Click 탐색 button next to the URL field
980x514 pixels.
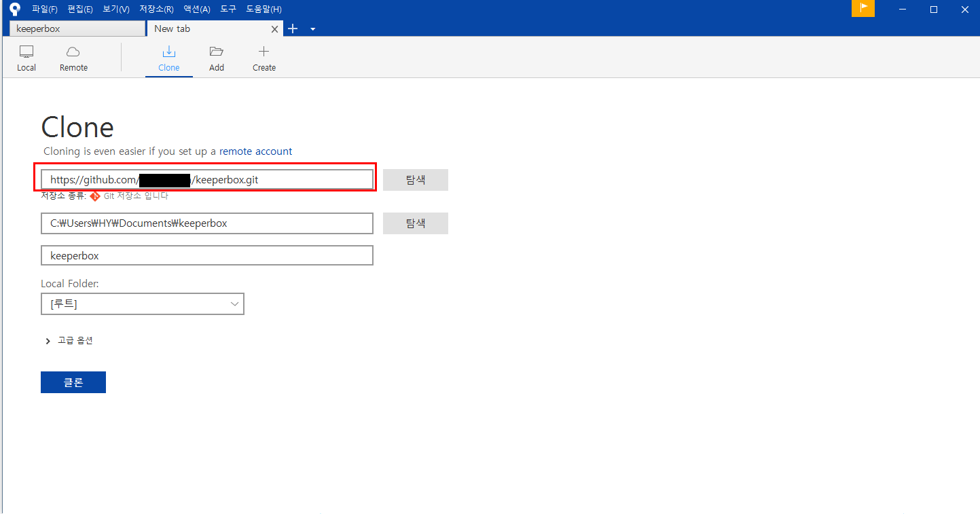(x=416, y=180)
